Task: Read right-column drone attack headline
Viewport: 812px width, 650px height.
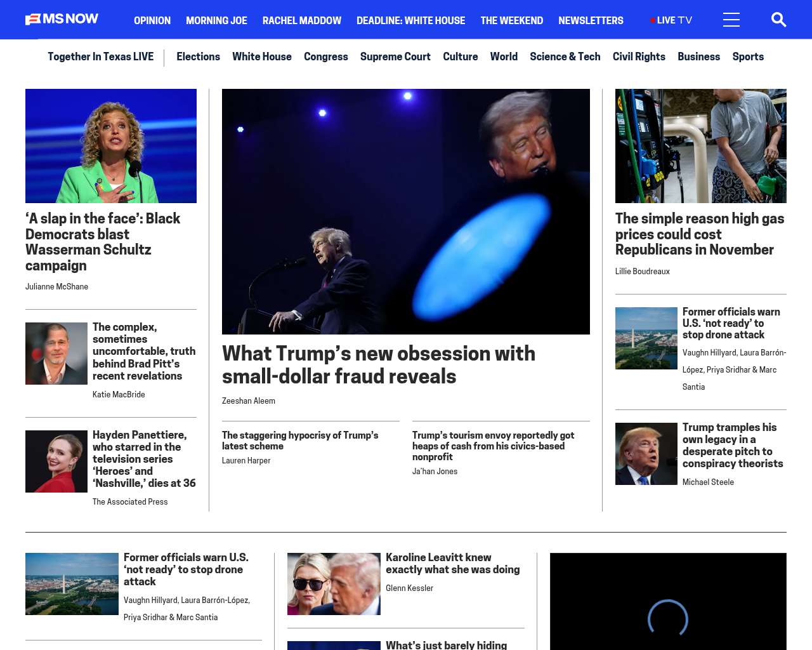Action: pyautogui.click(x=731, y=323)
